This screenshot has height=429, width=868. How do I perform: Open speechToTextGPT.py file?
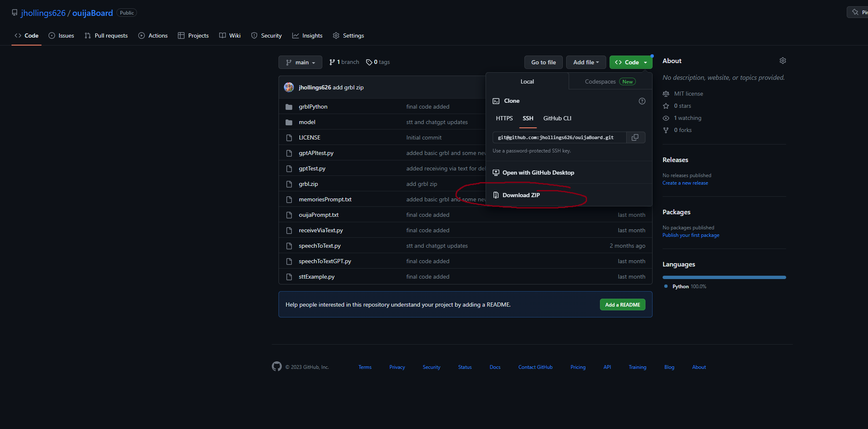[x=325, y=261]
